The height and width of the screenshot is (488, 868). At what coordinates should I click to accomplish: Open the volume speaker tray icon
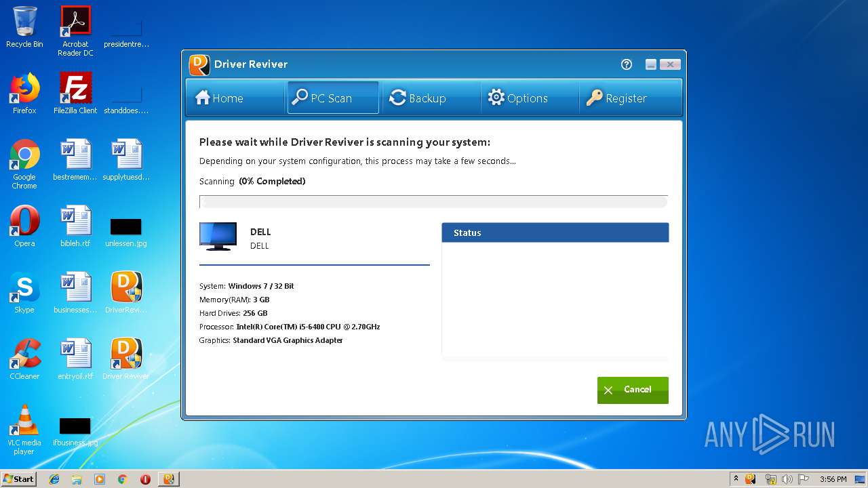pyautogui.click(x=787, y=479)
